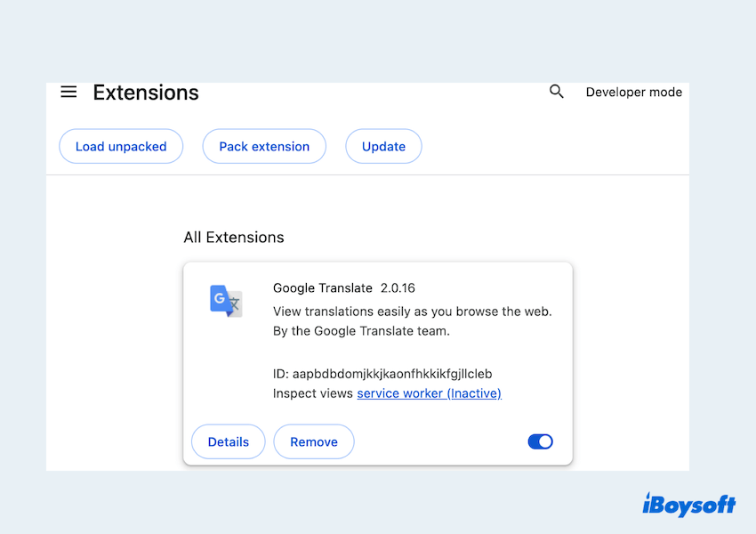
Task: Click the version number 2.0.16
Action: click(x=398, y=287)
